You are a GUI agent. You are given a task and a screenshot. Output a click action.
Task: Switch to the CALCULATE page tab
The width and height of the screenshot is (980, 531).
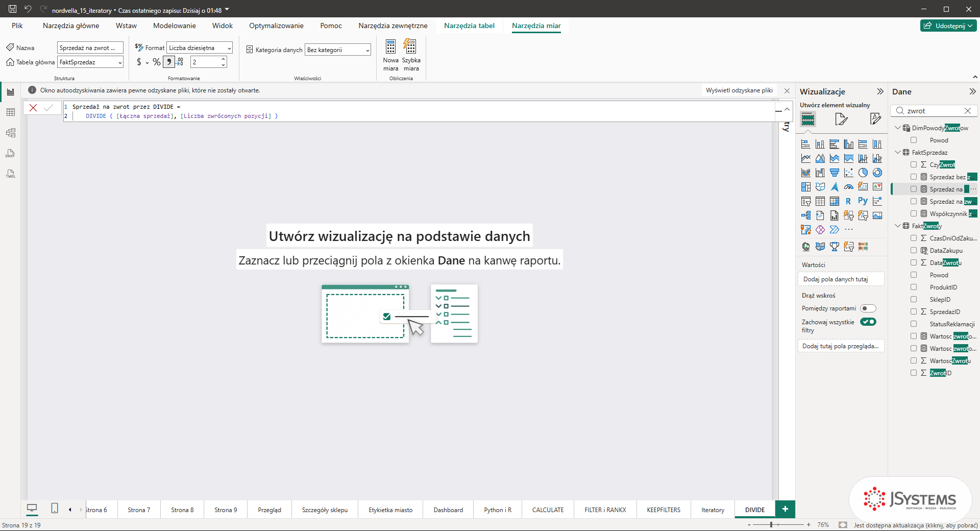(x=548, y=510)
